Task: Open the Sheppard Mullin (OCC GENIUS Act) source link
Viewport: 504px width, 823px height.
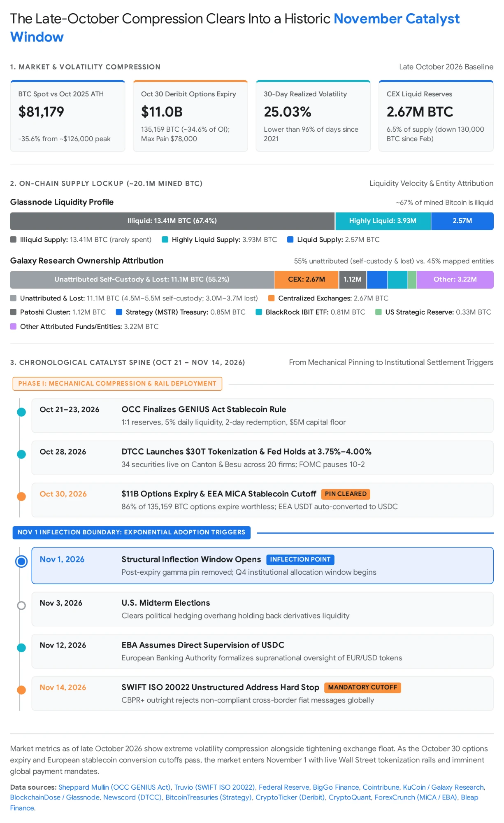Action: point(114,787)
